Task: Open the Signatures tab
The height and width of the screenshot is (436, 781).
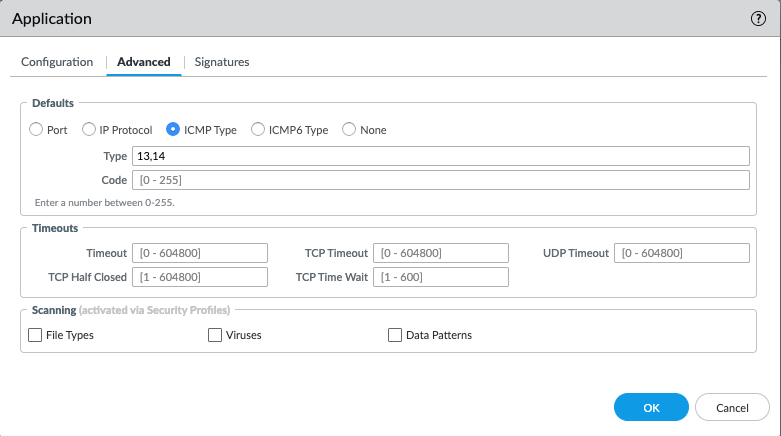Action: (222, 62)
